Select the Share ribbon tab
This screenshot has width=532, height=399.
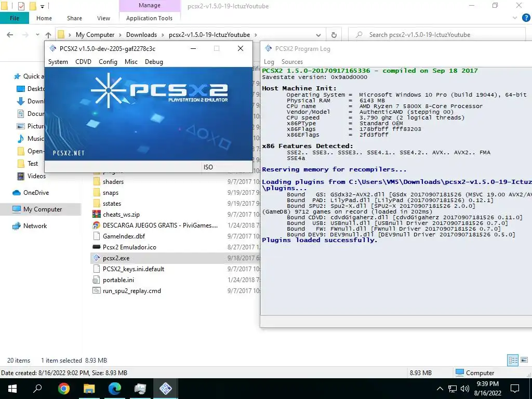[74, 18]
